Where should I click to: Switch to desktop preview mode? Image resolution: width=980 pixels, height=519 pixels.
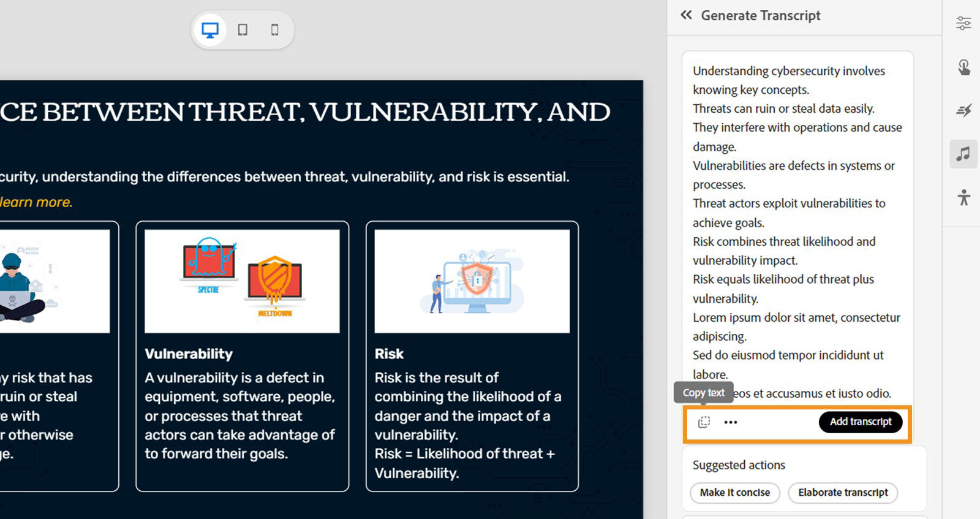[x=210, y=30]
